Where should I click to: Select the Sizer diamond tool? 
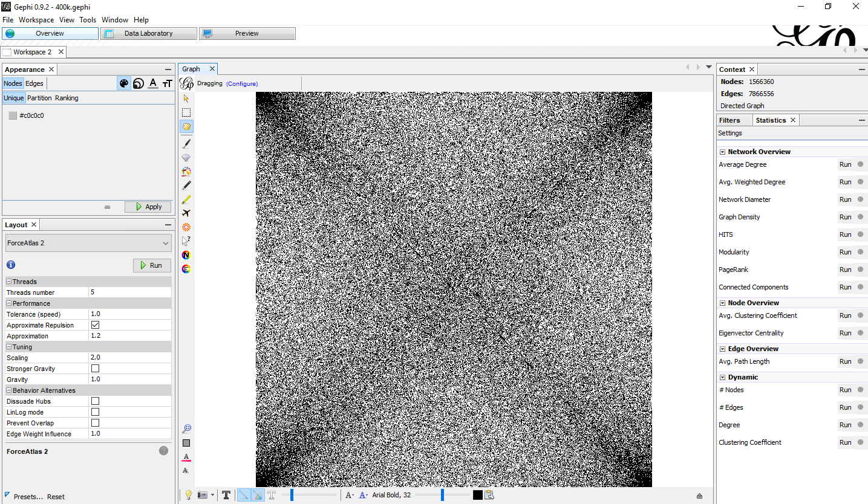186,158
